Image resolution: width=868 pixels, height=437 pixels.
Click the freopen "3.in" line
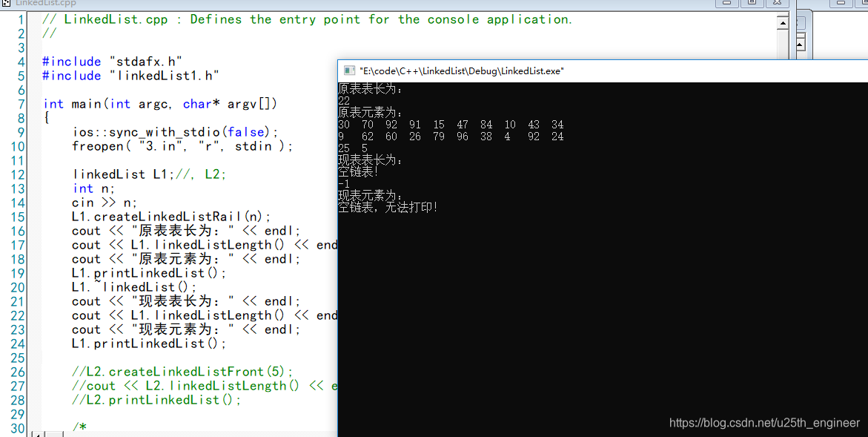[x=182, y=146]
